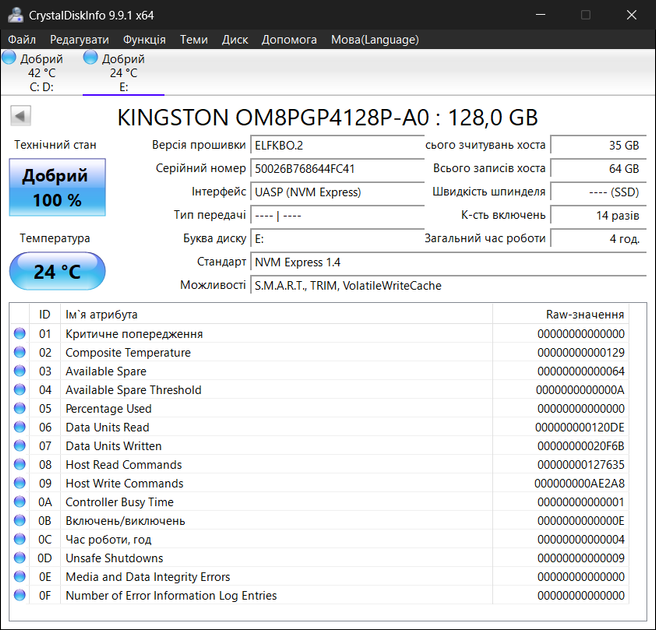Click the host writes value 64 GB
656x630 pixels.
(598, 169)
